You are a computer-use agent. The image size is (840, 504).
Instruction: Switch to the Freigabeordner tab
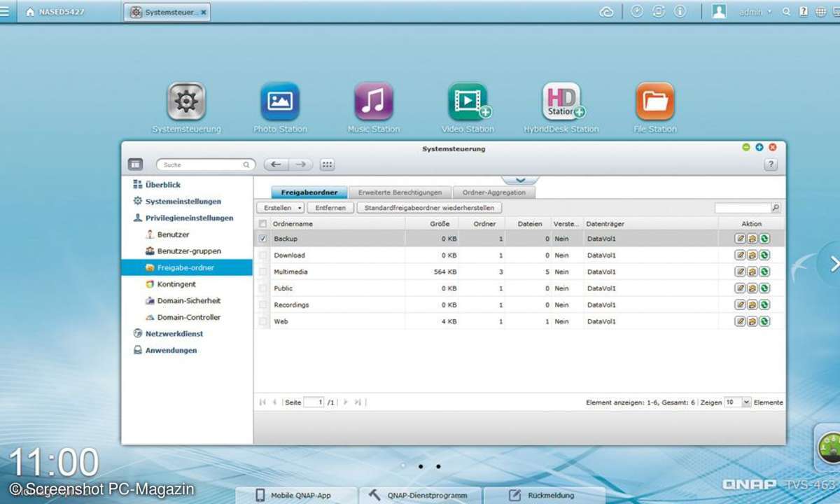coord(309,192)
